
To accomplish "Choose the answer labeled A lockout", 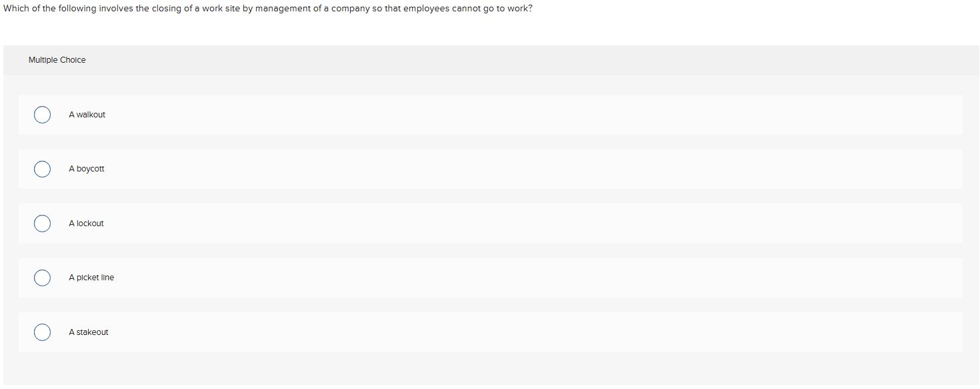I will [85, 224].
